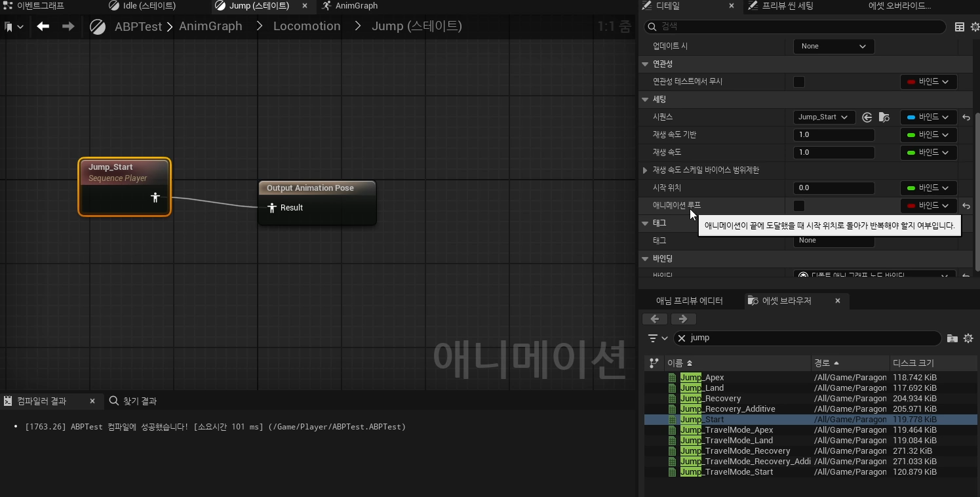Open the 바인드 dropdown for 애니메이션 루프

tap(928, 206)
